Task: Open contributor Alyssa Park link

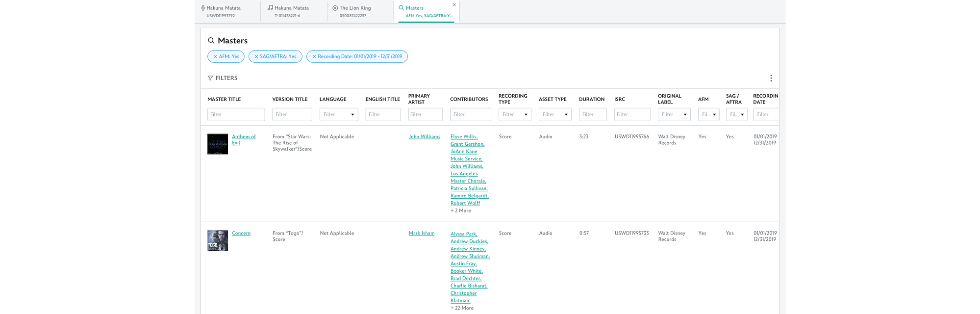Action: [x=464, y=234]
